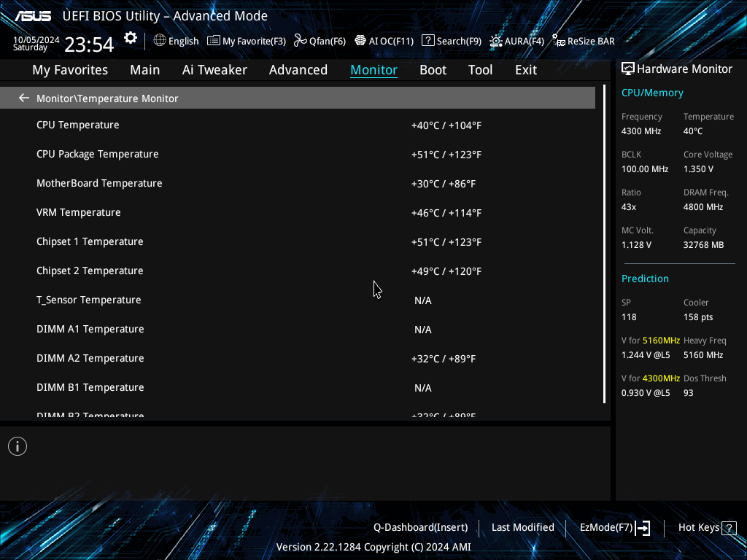The width and height of the screenshot is (747, 560).
Task: Click the info circle icon
Action: 18,446
